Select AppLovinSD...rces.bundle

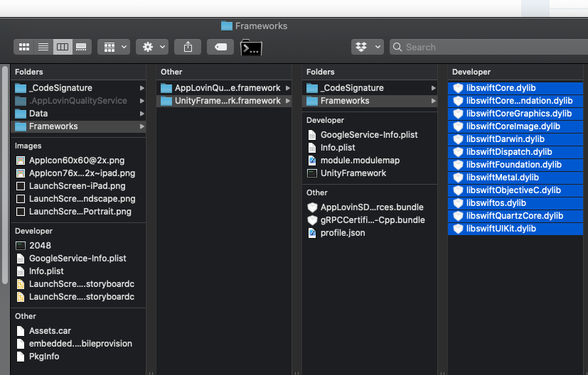(x=370, y=207)
